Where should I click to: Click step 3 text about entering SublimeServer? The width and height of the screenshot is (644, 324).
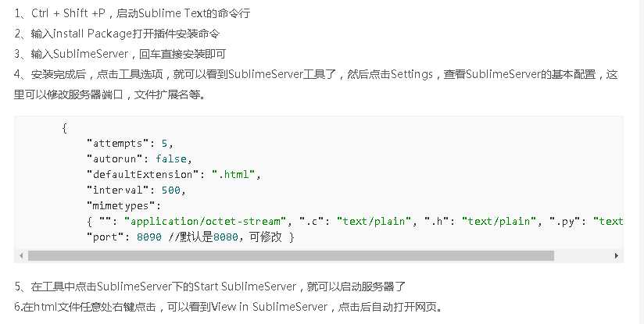click(x=120, y=54)
